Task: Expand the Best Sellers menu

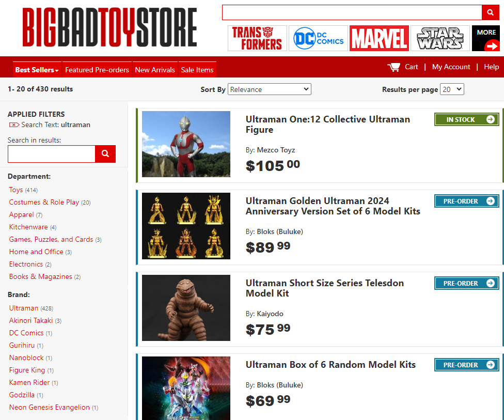Action: pos(37,70)
